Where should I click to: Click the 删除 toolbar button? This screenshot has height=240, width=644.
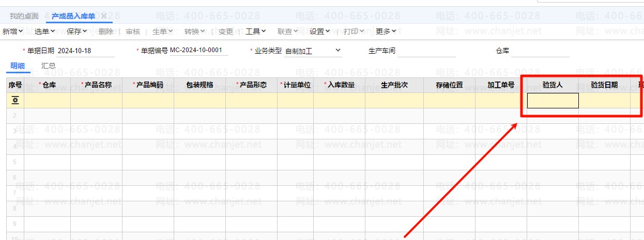105,31
